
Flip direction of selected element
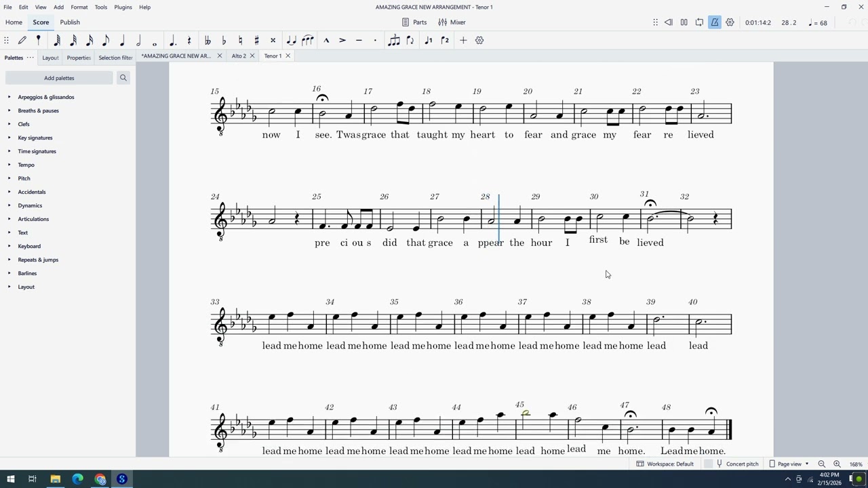(410, 41)
